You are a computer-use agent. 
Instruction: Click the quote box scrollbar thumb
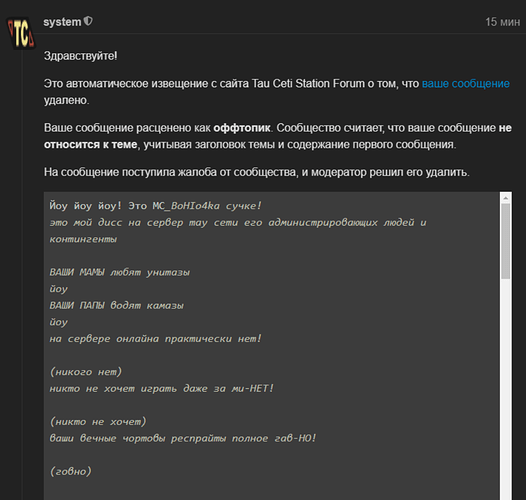click(x=506, y=241)
